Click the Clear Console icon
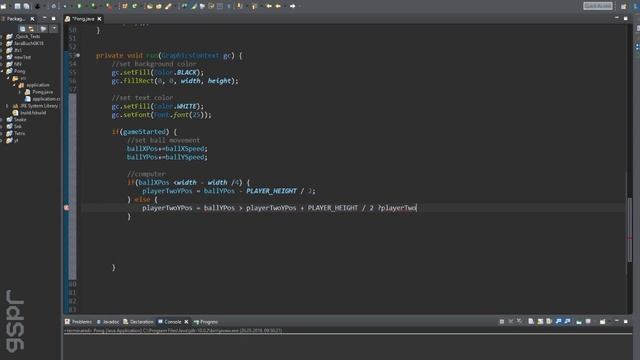 click(531, 322)
